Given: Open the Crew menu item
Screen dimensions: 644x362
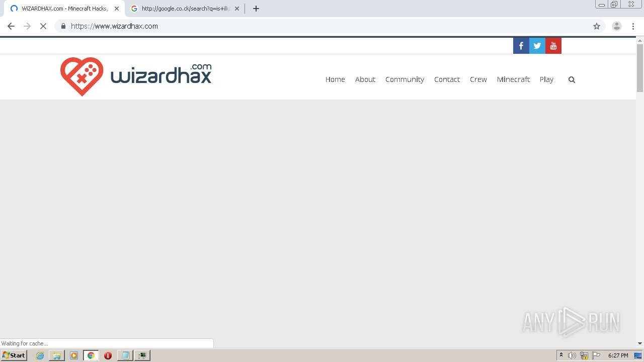Looking at the screenshot, I should coord(478,79).
